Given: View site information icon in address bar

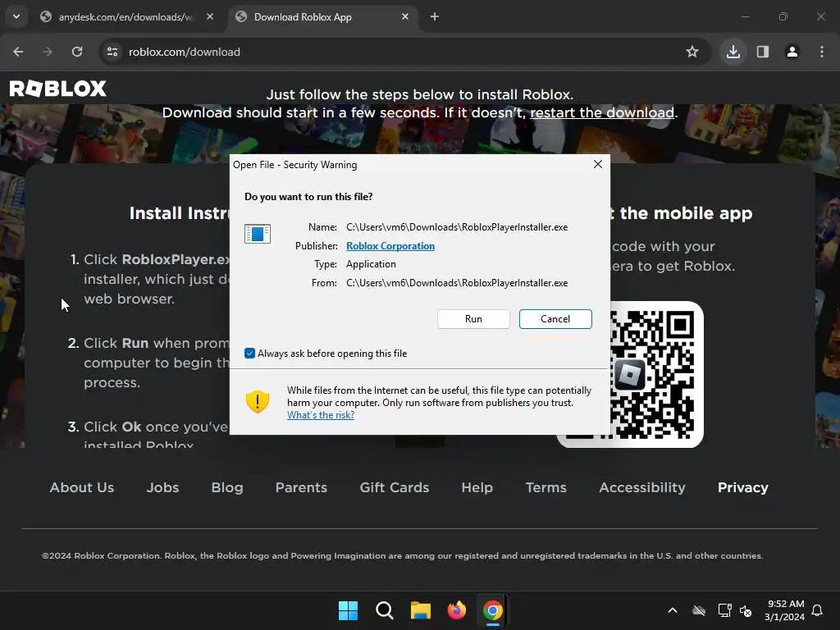Looking at the screenshot, I should [x=112, y=52].
